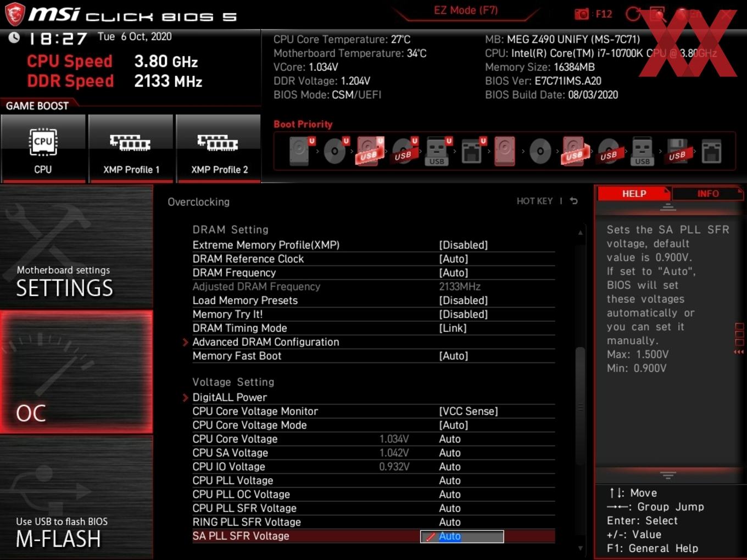The width and height of the screenshot is (747, 560).
Task: Click the scroll up arrow of settings list
Action: [581, 233]
